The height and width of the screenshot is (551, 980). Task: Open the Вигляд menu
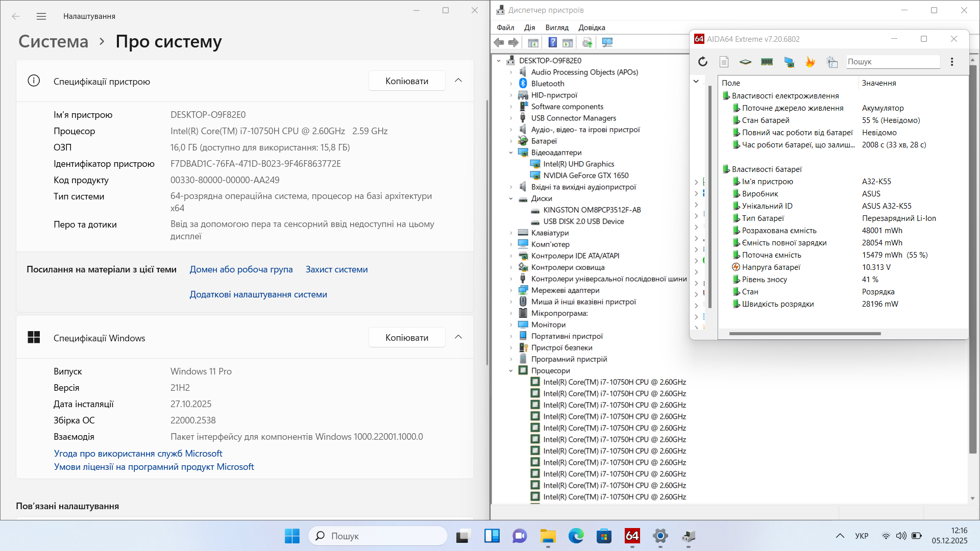(x=556, y=28)
